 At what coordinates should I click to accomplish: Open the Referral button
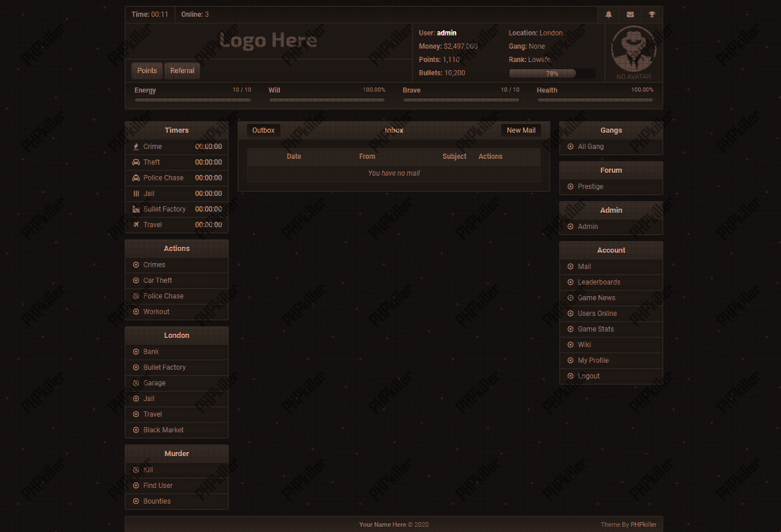(183, 71)
